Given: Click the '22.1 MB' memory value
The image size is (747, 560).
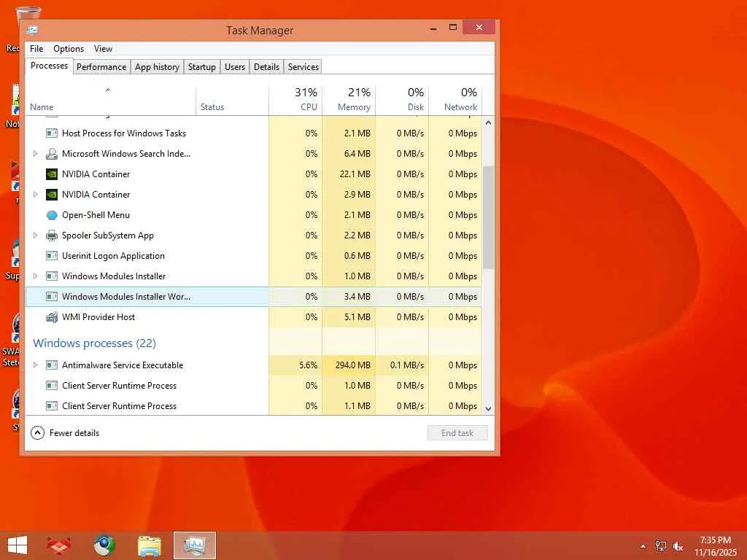Looking at the screenshot, I should (355, 174).
